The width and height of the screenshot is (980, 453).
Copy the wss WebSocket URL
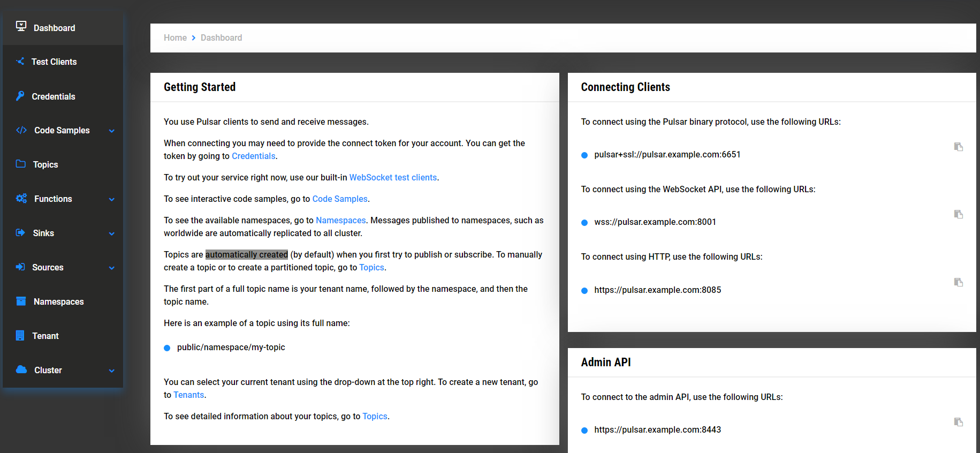click(959, 214)
